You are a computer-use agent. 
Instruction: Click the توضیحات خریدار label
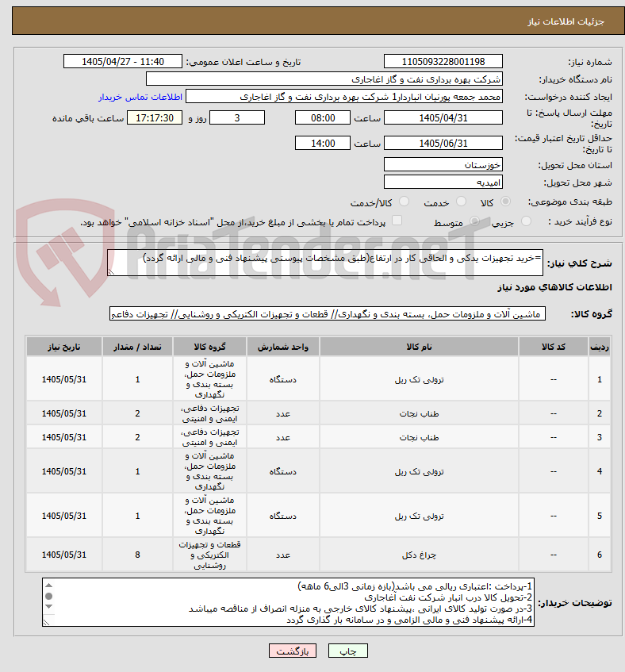click(575, 603)
